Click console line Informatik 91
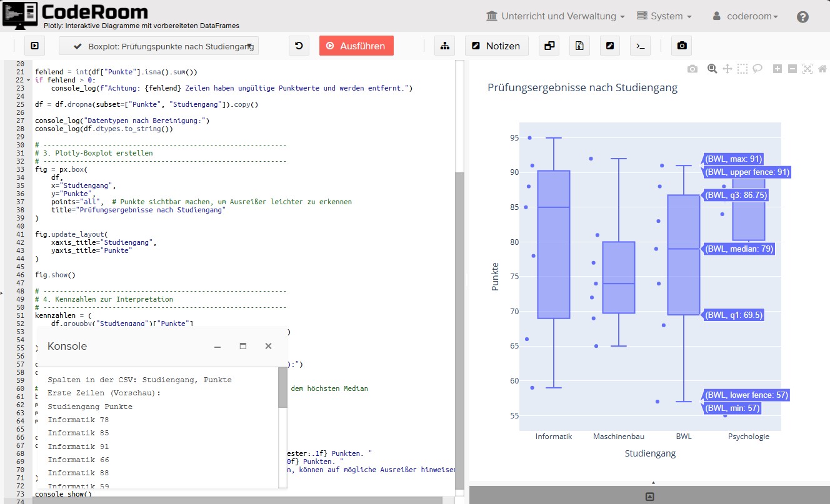Viewport: 830px width, 504px height. click(78, 447)
